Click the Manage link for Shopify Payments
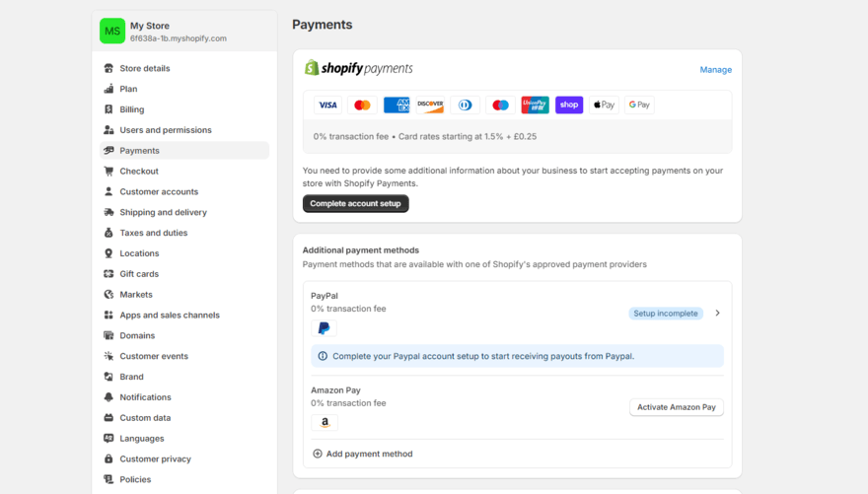This screenshot has height=494, width=868. click(716, 70)
